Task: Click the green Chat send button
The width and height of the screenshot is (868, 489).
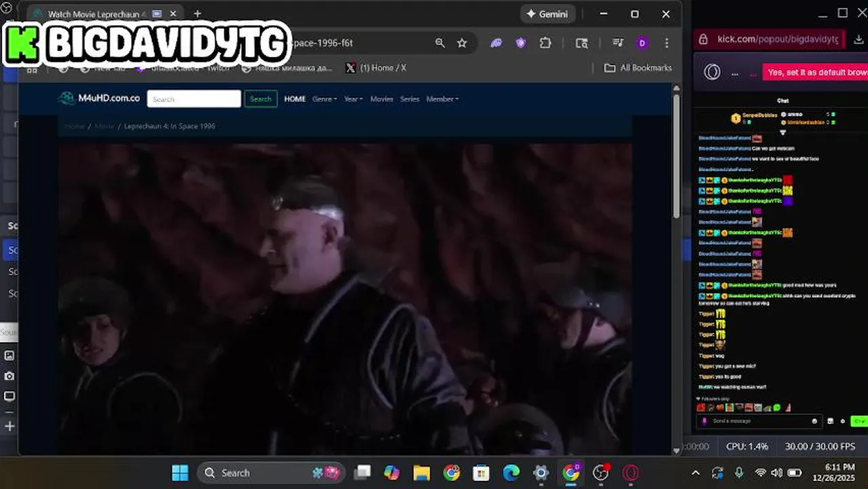Action: (x=858, y=421)
